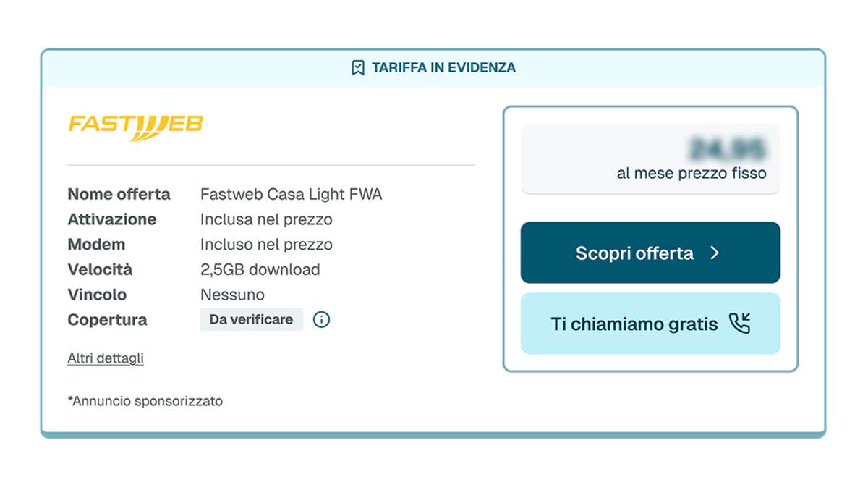868x485 pixels.
Task: Select the al mese prezzo fisso text
Action: (x=691, y=174)
